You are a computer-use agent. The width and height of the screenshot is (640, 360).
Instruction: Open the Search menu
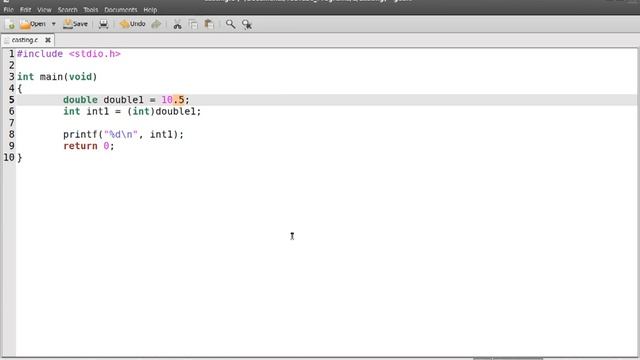pyautogui.click(x=67, y=9)
